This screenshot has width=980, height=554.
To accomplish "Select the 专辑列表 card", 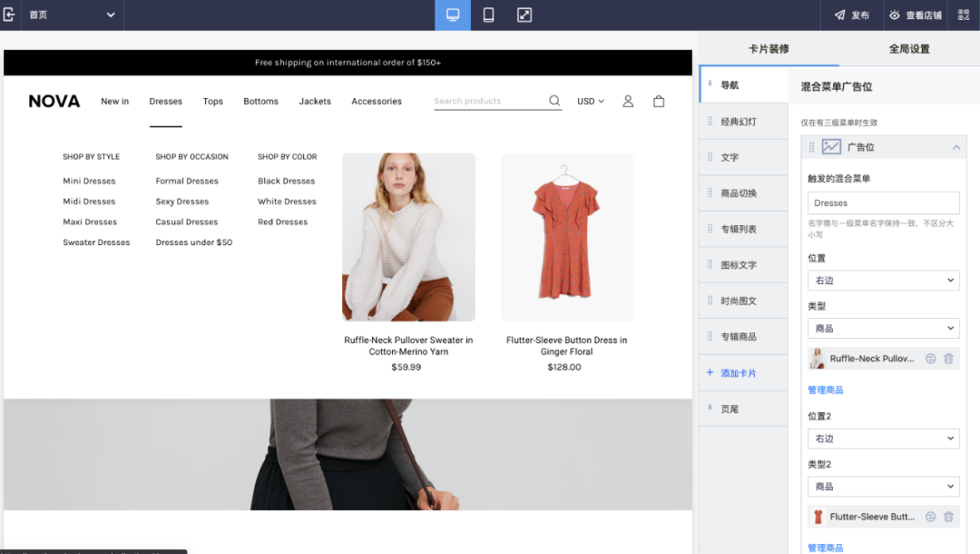I will point(744,229).
